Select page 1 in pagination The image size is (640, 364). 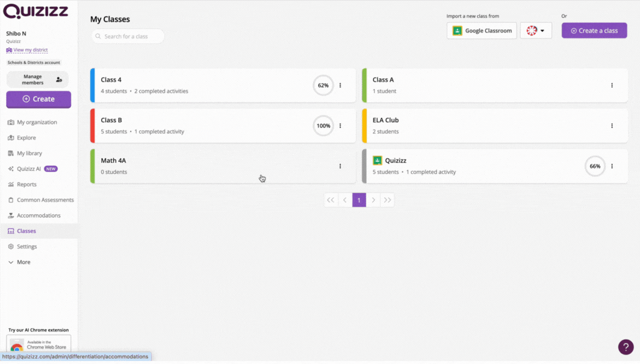coord(359,200)
